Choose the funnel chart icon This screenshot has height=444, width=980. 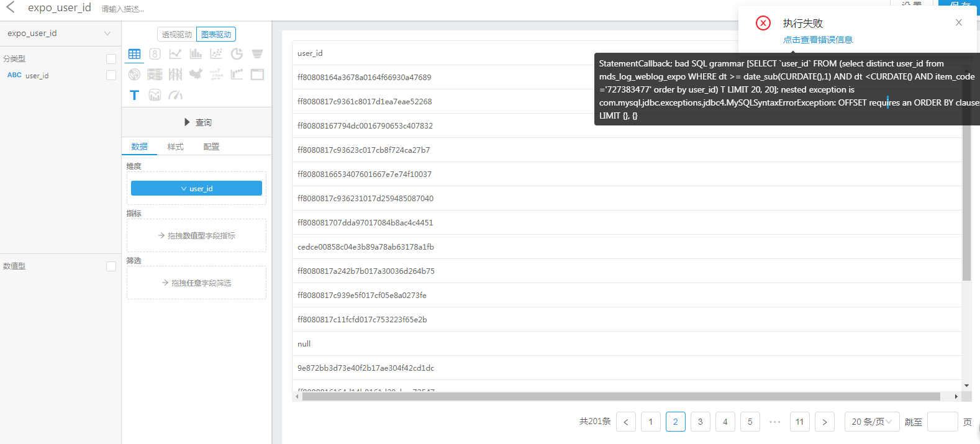click(257, 54)
